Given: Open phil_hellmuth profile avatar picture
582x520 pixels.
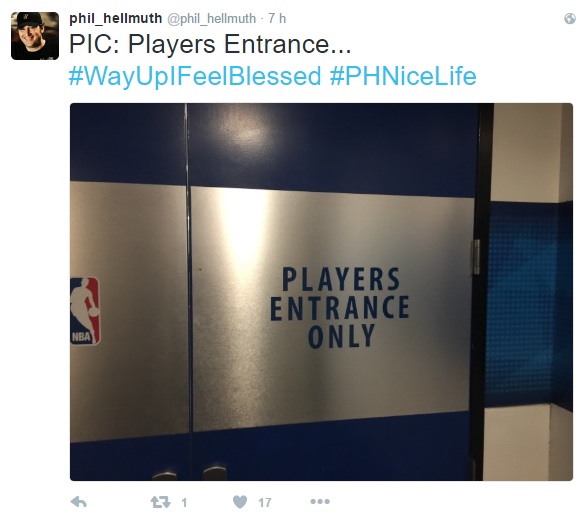Looking at the screenshot, I should (35, 36).
